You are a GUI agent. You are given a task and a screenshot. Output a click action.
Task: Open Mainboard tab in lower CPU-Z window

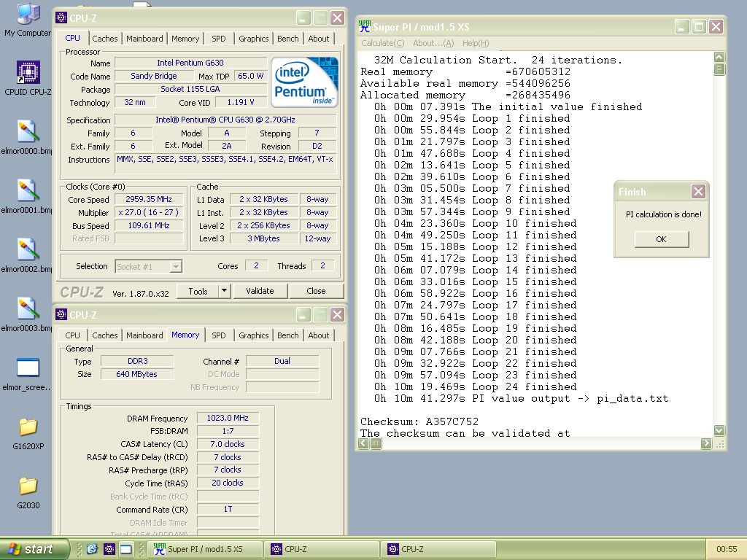coord(144,335)
